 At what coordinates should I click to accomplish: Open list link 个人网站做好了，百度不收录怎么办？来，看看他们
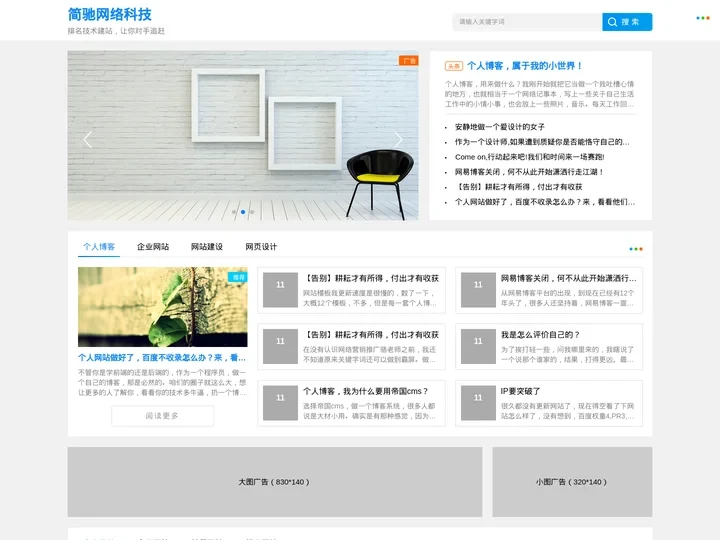545,202
